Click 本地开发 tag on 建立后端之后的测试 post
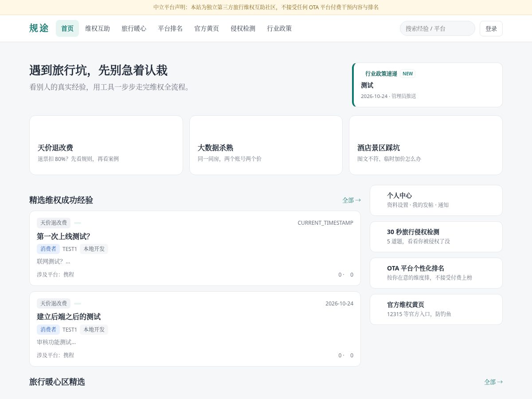 [x=94, y=329]
